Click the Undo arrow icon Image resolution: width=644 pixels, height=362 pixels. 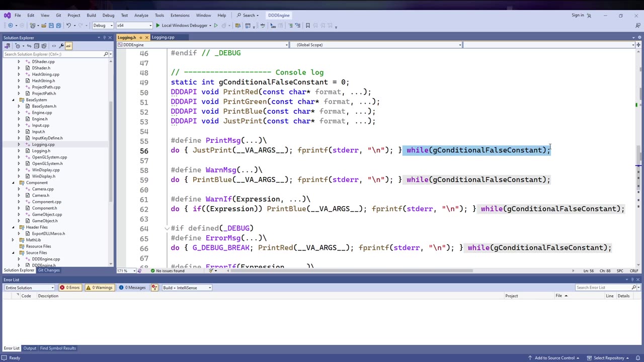pos(68,25)
